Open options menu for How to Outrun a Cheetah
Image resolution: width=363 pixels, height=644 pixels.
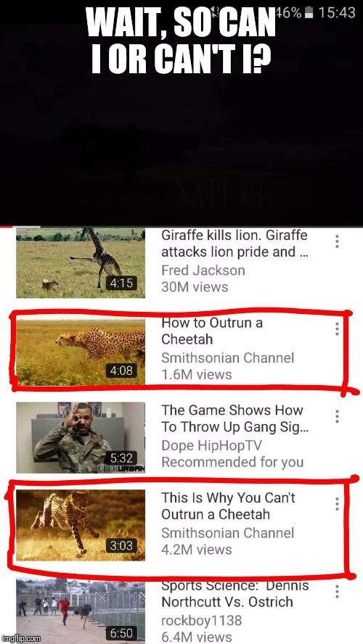tap(337, 329)
